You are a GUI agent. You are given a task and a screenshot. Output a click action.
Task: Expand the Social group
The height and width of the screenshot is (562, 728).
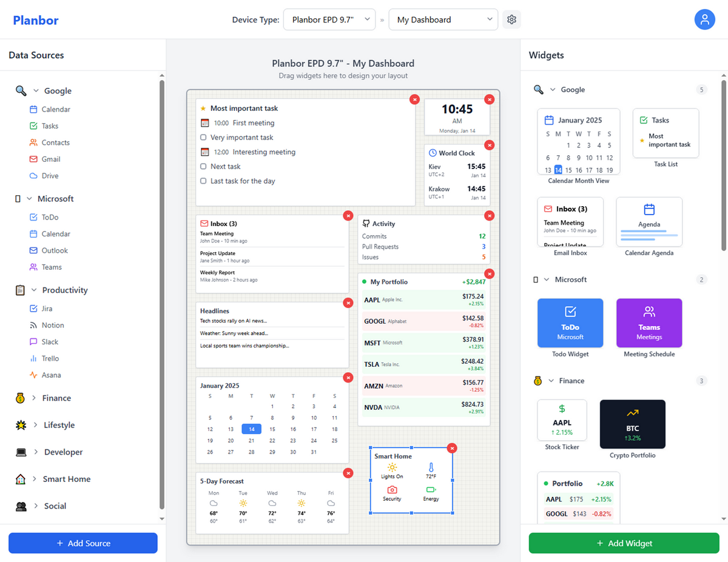pyautogui.click(x=36, y=506)
